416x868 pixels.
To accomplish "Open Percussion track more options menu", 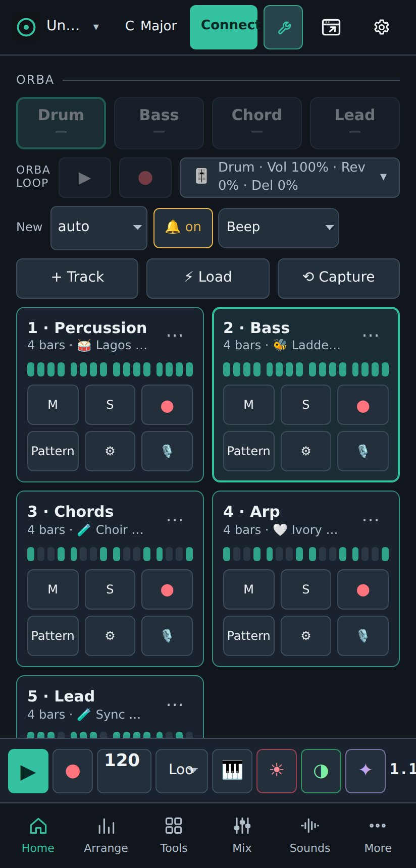I will coord(175,336).
